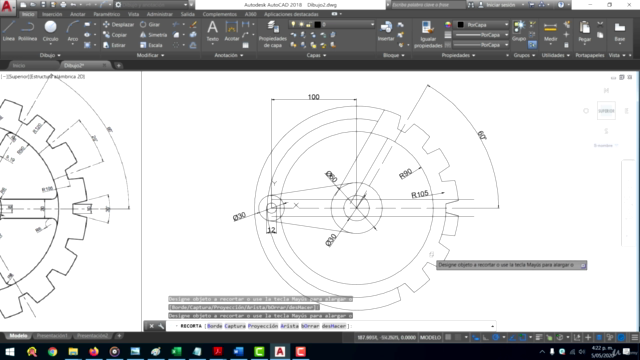
Task: Select the Polilínea tool
Action: [x=27, y=31]
